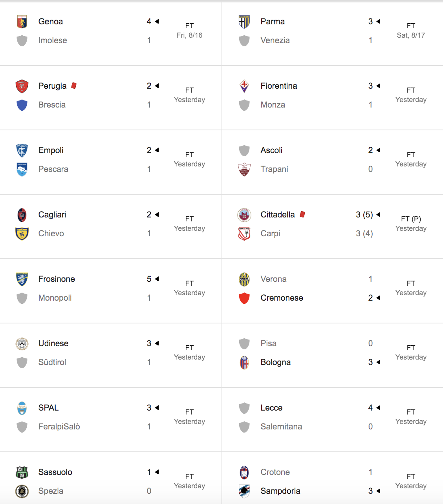Click the Chievo yellow shield logo
The height and width of the screenshot is (504, 443).
[x=22, y=234]
